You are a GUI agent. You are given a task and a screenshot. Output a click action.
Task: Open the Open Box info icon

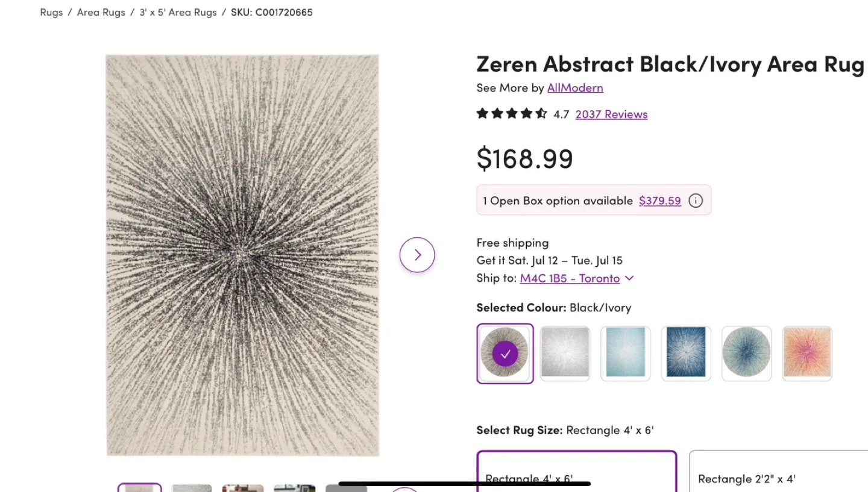pos(696,201)
